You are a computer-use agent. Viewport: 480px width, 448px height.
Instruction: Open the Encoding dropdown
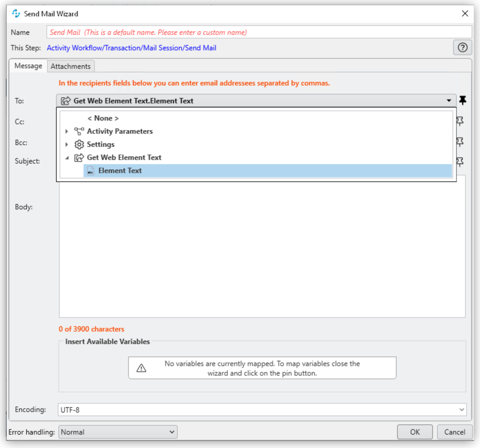click(462, 409)
